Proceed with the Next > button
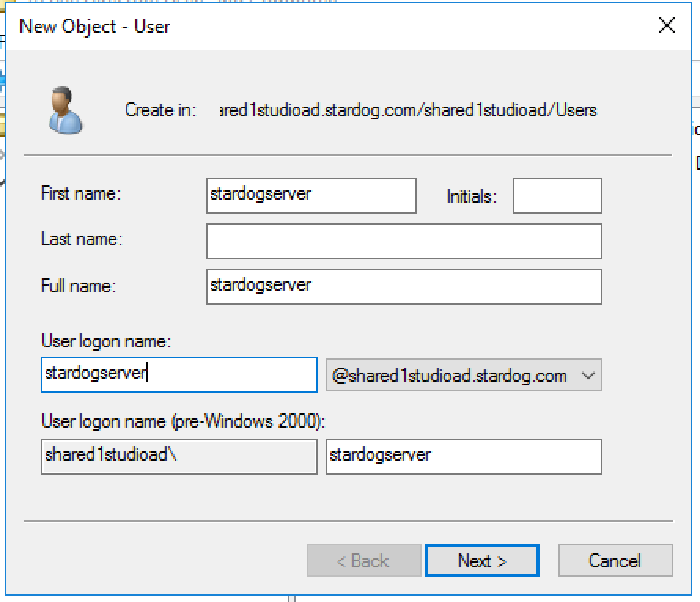 (481, 560)
